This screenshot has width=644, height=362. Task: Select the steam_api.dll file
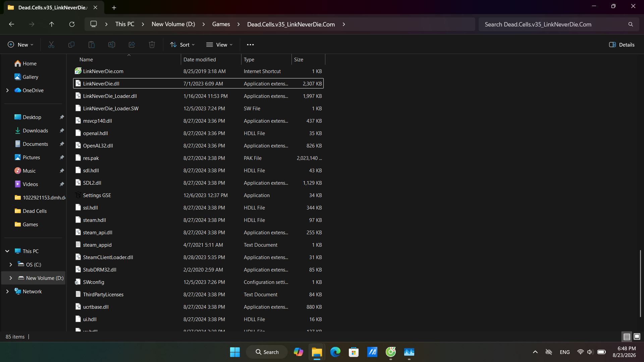click(198, 232)
